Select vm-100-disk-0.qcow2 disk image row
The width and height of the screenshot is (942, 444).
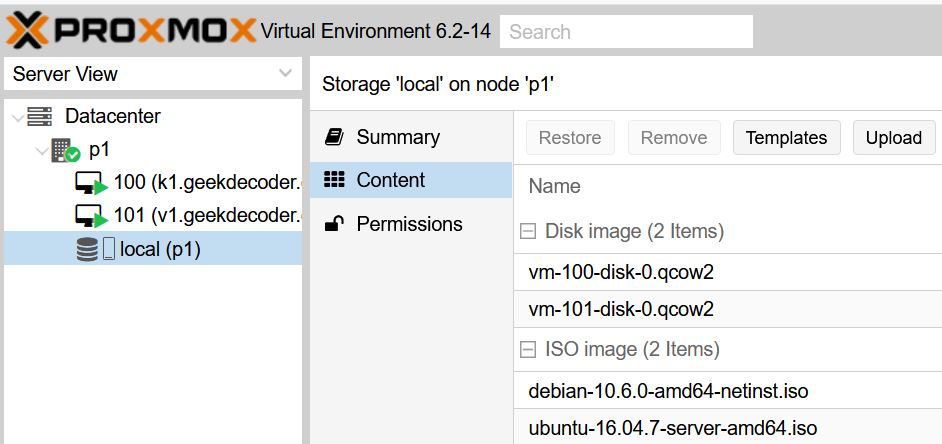click(x=621, y=272)
